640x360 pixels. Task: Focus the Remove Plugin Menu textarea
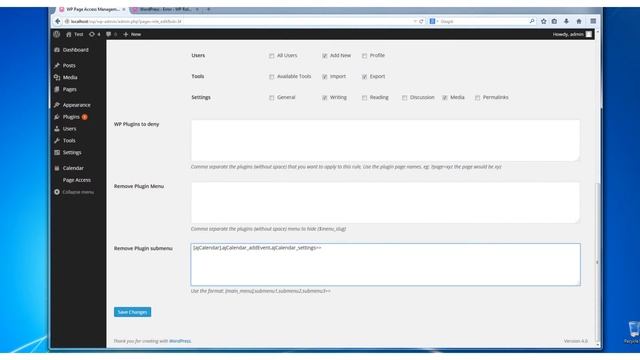click(x=385, y=202)
